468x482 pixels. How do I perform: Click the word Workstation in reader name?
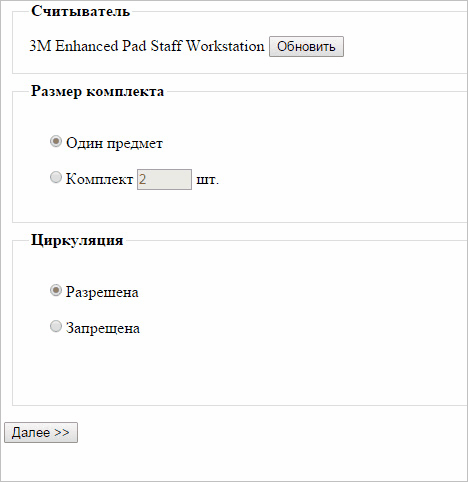pyautogui.click(x=225, y=46)
